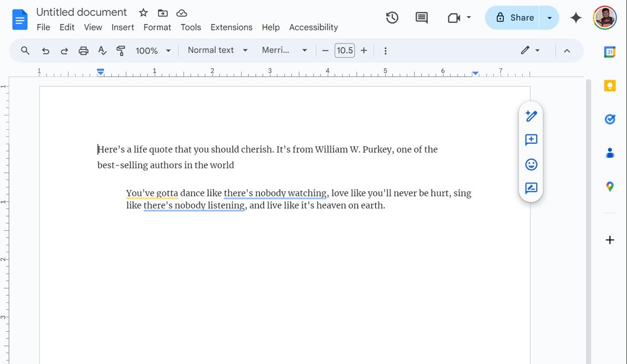The image size is (627, 364).
Task: Print the document
Action: 83,50
